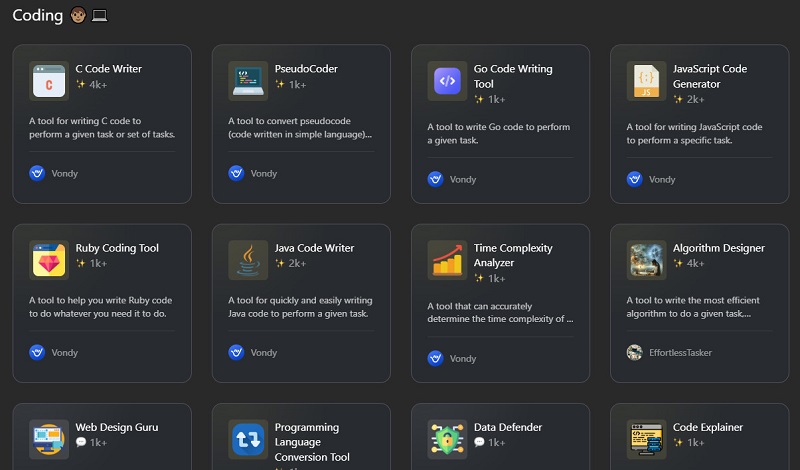Click Vondy avatar on Go Code Writing Tool card
800x470 pixels.
(435, 179)
